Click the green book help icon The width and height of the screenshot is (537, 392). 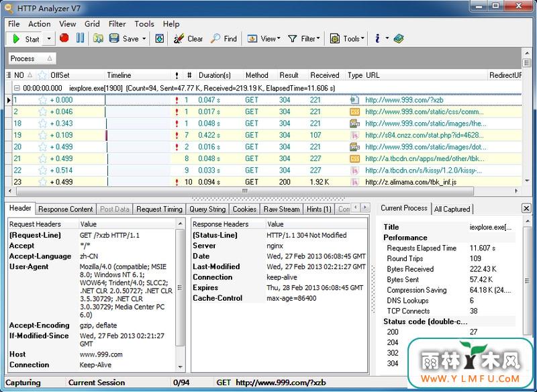pos(399,38)
